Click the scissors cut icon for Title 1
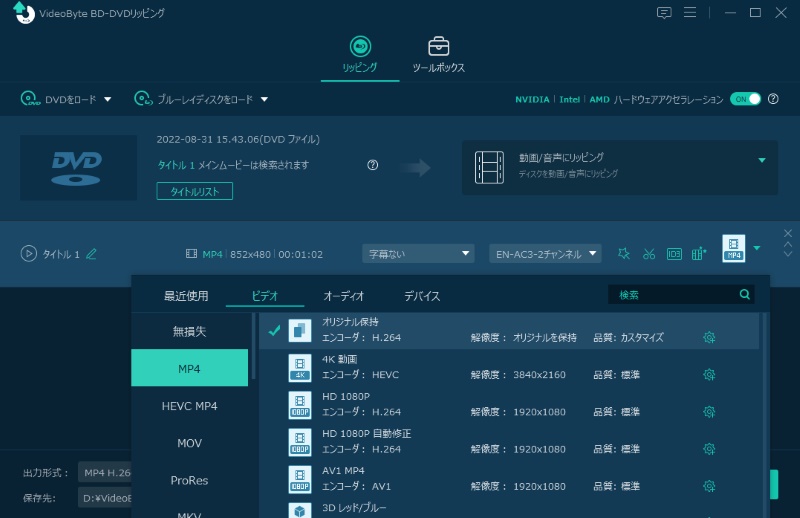The height and width of the screenshot is (518, 800). pyautogui.click(x=649, y=254)
